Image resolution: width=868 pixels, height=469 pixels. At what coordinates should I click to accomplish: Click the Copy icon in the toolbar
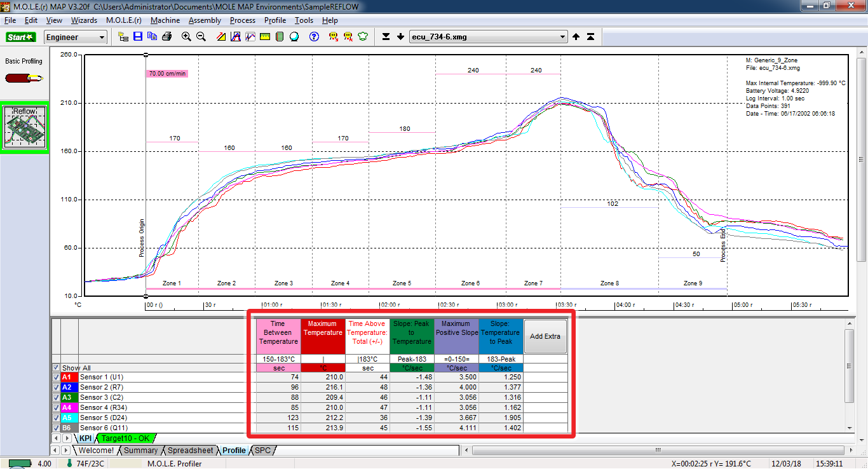pyautogui.click(x=153, y=37)
